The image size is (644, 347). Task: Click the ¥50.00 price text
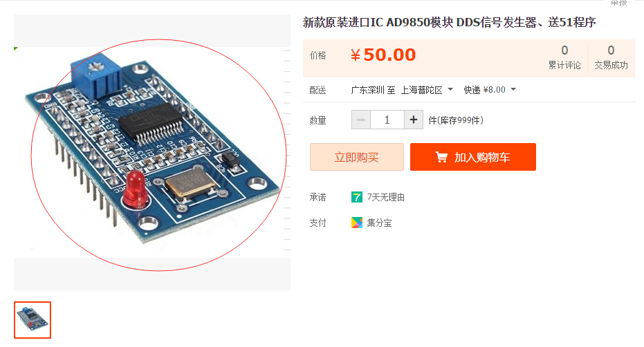coord(383,55)
